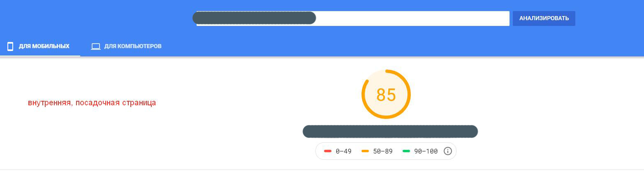644x179 pixels.
Task: Switch to the ДЛЯ КОМПЬЮТЕРОВ tab
Action: pyautogui.click(x=132, y=46)
